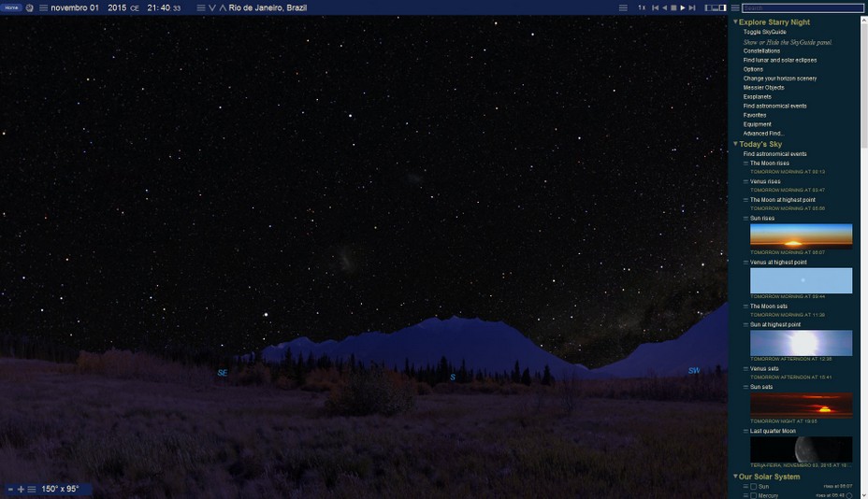The width and height of the screenshot is (868, 499).
Task: Open menu icon for The Moon sets
Action: coord(745,306)
